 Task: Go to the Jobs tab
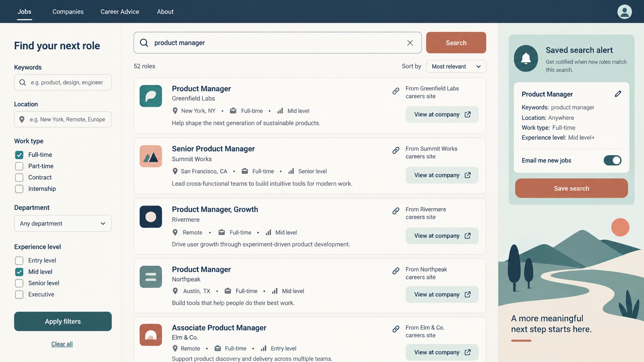point(24,12)
